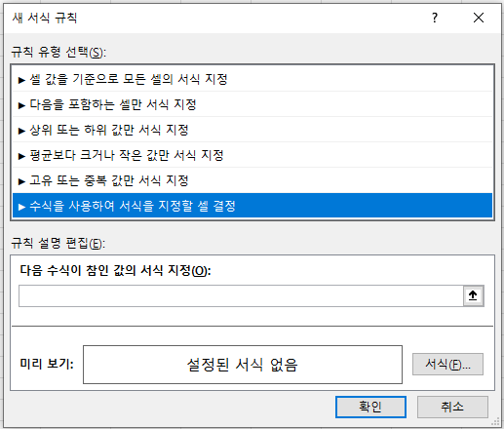Click the resize grip at dialog corner
Viewport: 504px width, 429px height.
pyautogui.click(x=495, y=421)
